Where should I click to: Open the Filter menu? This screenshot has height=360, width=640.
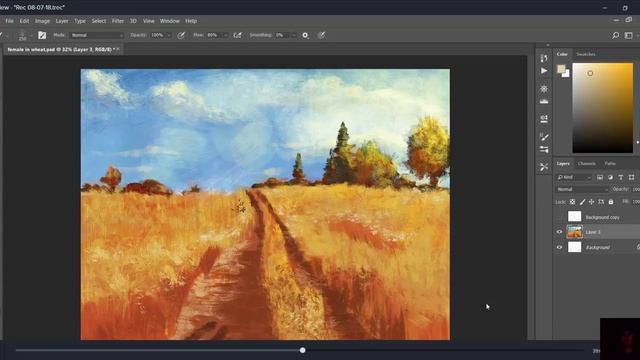tap(118, 21)
